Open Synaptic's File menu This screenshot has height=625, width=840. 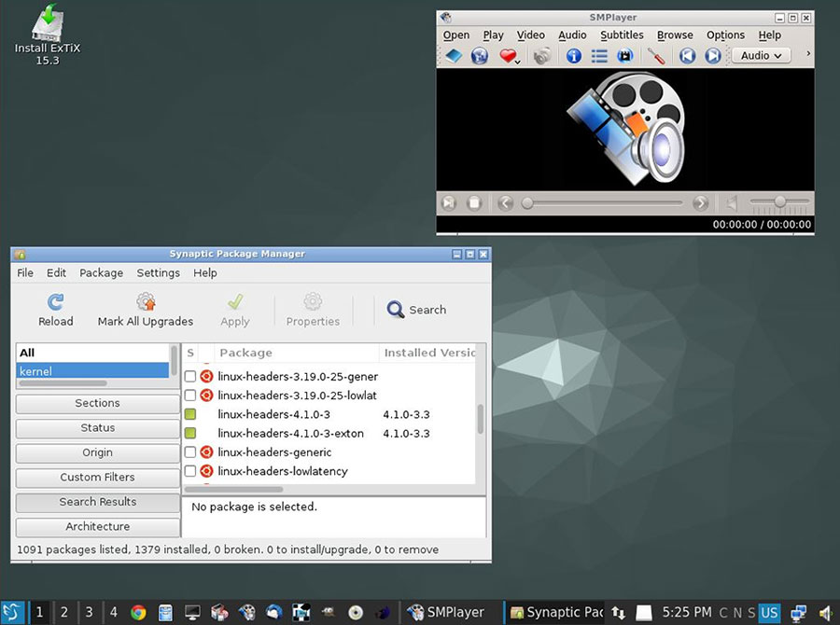pyautogui.click(x=24, y=272)
